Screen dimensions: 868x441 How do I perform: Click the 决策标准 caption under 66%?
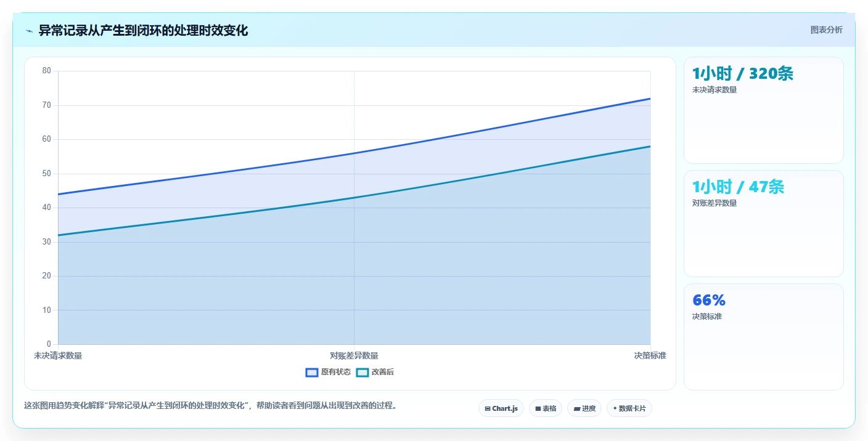point(707,317)
